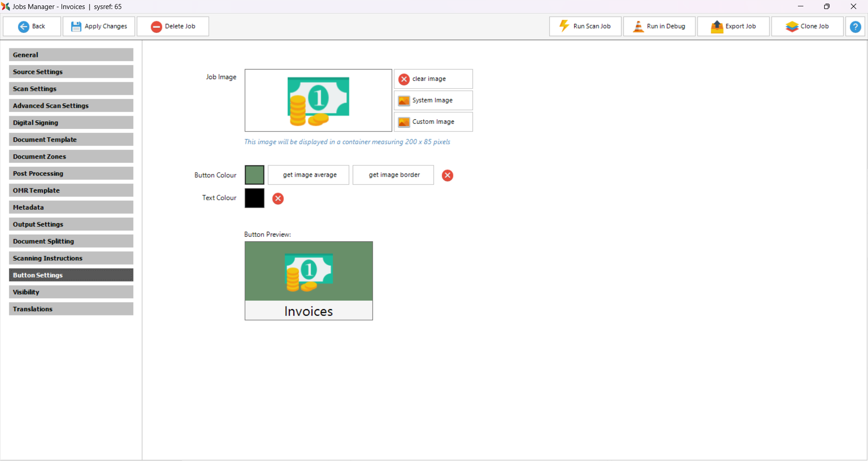
Task: Click the Invoices button preview
Action: tap(309, 281)
